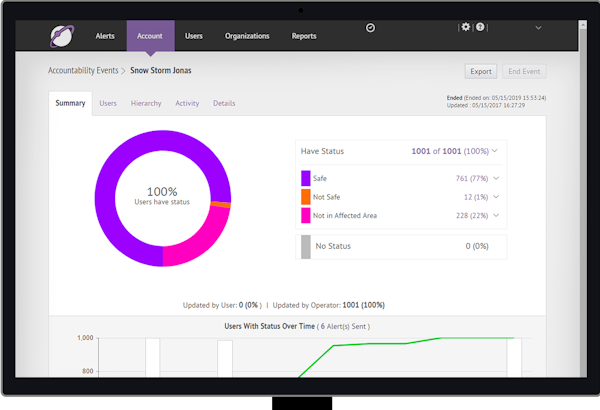Open the settings gear icon
600x410 pixels.
465,27
